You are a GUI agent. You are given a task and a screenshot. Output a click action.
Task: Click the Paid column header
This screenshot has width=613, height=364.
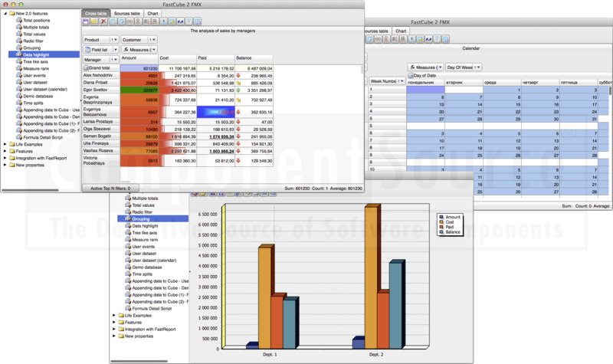pyautogui.click(x=215, y=58)
